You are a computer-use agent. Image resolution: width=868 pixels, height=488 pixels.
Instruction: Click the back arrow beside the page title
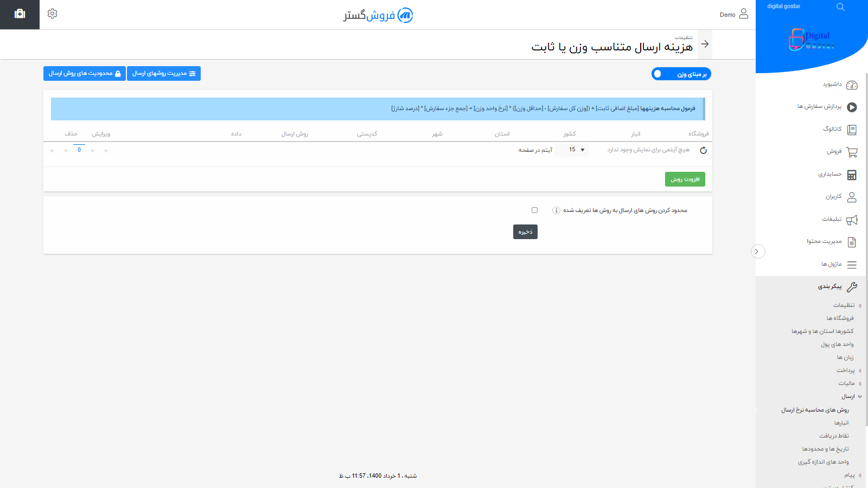pyautogui.click(x=704, y=44)
